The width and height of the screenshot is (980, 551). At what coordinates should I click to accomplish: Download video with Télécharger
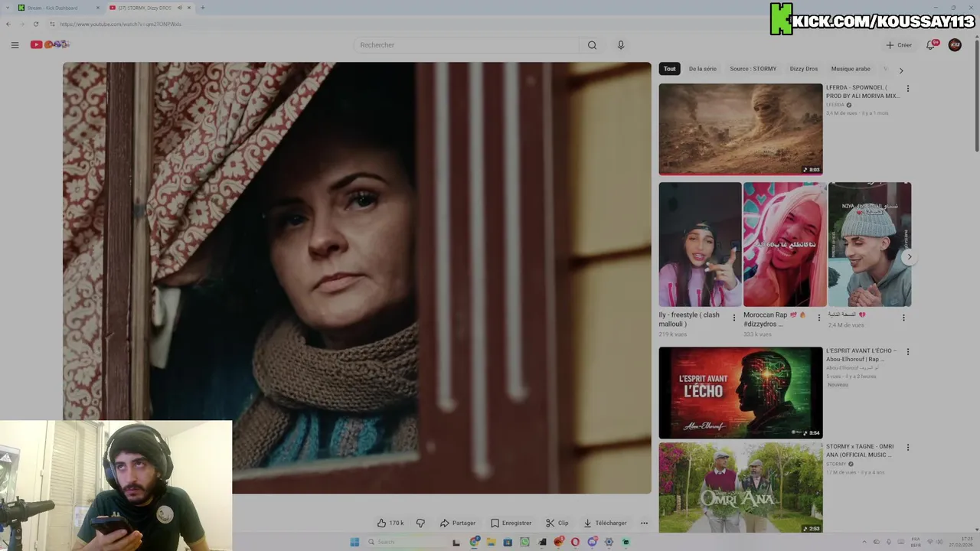click(605, 523)
